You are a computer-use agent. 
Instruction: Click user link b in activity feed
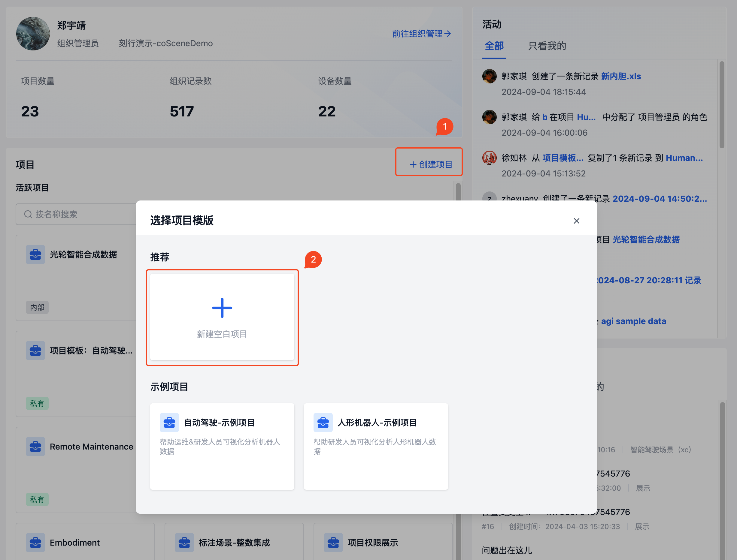544,117
